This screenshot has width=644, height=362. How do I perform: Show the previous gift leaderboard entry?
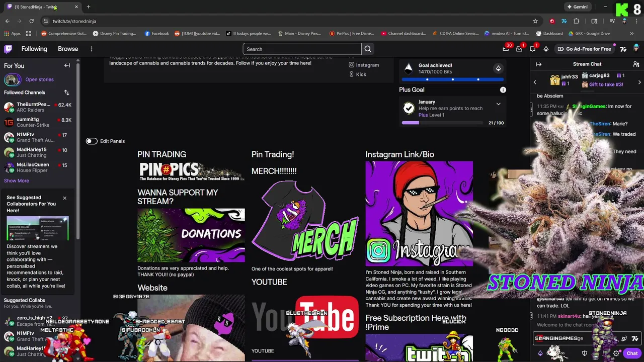pyautogui.click(x=535, y=82)
